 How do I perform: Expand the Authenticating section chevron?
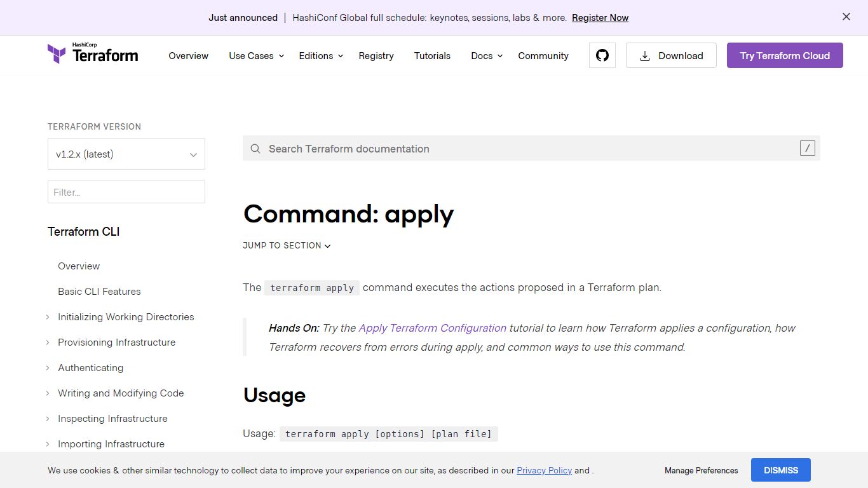(x=48, y=367)
